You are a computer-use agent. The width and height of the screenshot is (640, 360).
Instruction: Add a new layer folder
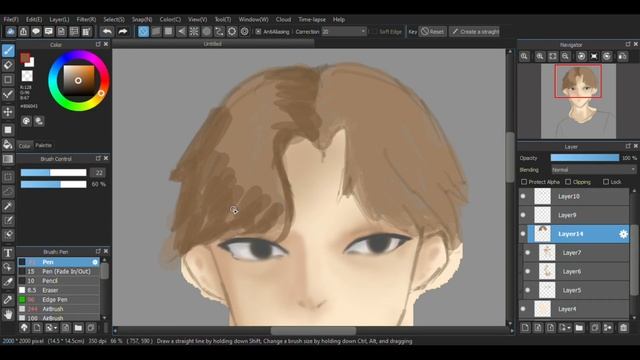coord(579,327)
